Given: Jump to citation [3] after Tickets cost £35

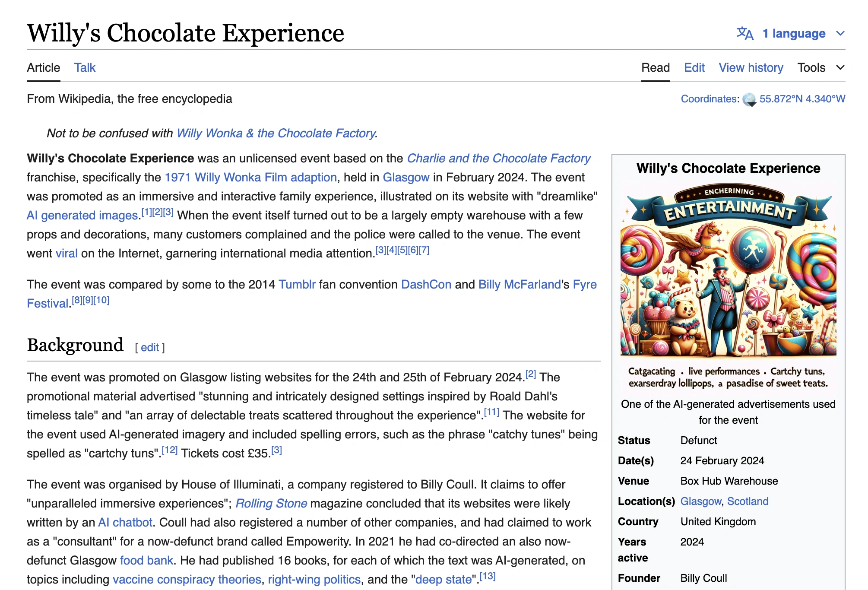Looking at the screenshot, I should pyautogui.click(x=277, y=450).
